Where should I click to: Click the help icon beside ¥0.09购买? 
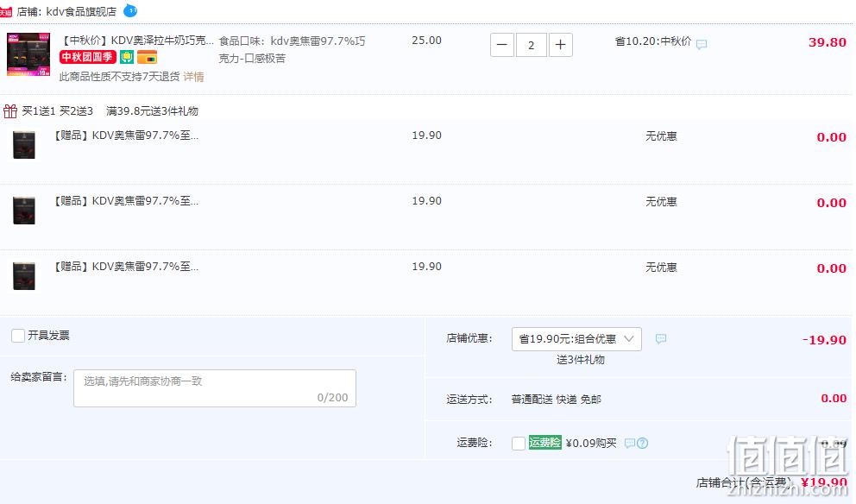click(x=643, y=444)
